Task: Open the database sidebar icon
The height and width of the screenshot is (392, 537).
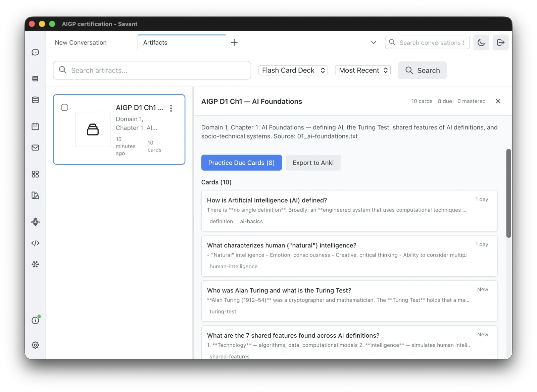Action: click(x=35, y=100)
